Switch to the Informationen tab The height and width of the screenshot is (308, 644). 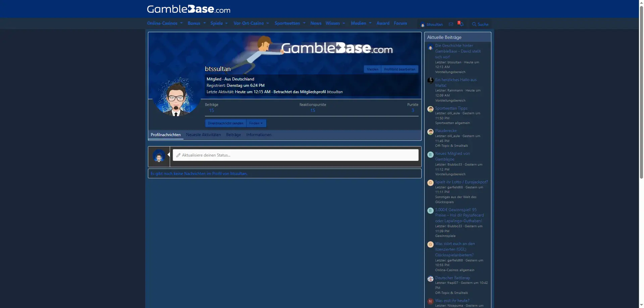point(259,135)
